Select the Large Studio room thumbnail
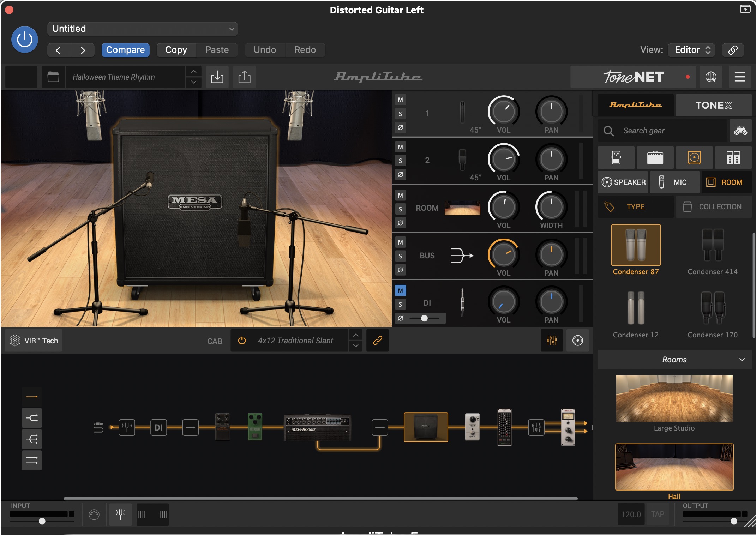Image resolution: width=756 pixels, height=535 pixels. (674, 399)
